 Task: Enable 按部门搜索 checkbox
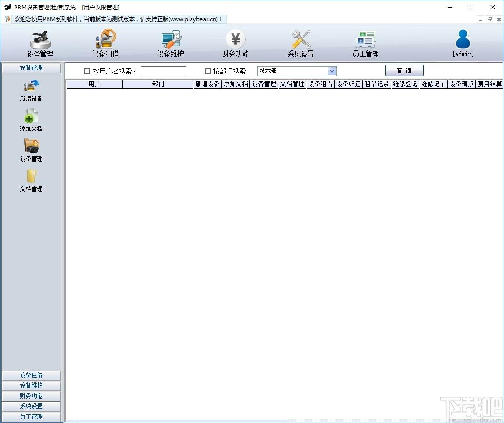[208, 72]
